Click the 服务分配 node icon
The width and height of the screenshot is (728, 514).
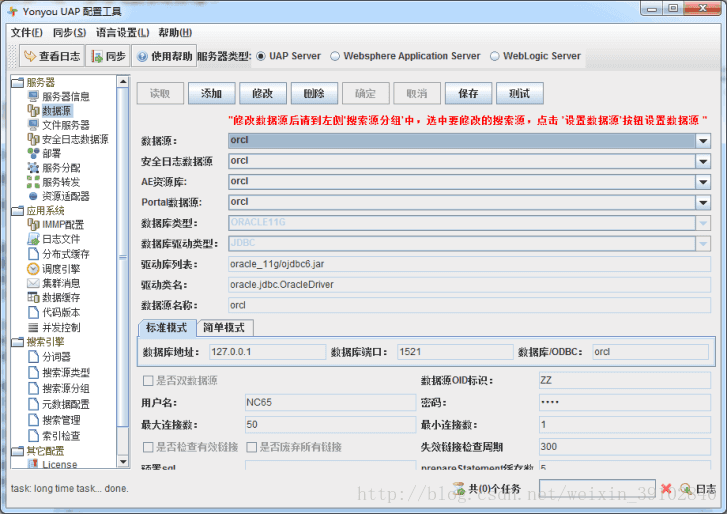(x=33, y=168)
